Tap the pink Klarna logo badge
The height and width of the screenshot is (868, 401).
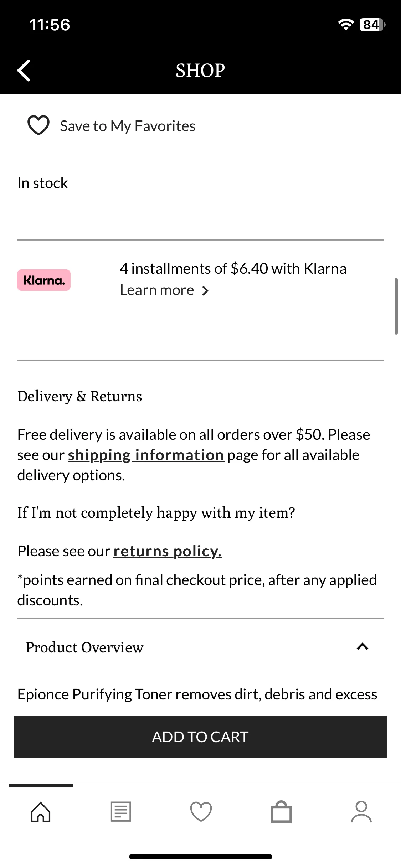pos(44,280)
